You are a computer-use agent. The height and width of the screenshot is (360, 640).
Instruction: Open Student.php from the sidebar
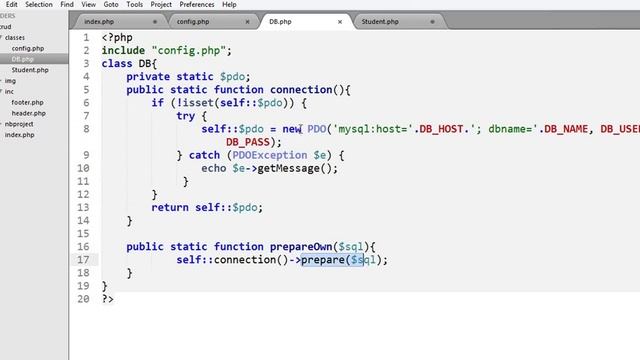click(30, 70)
